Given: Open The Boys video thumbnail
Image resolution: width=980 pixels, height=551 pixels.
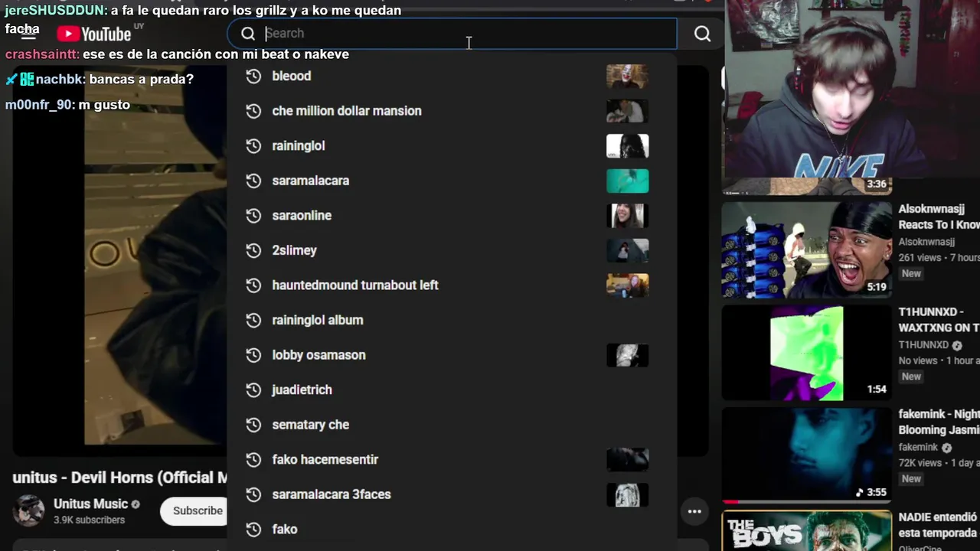Looking at the screenshot, I should (806, 530).
